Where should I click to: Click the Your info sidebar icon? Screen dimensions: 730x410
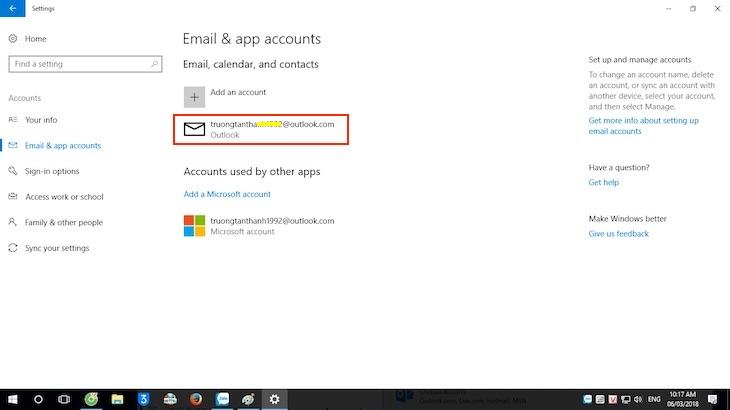(13, 120)
